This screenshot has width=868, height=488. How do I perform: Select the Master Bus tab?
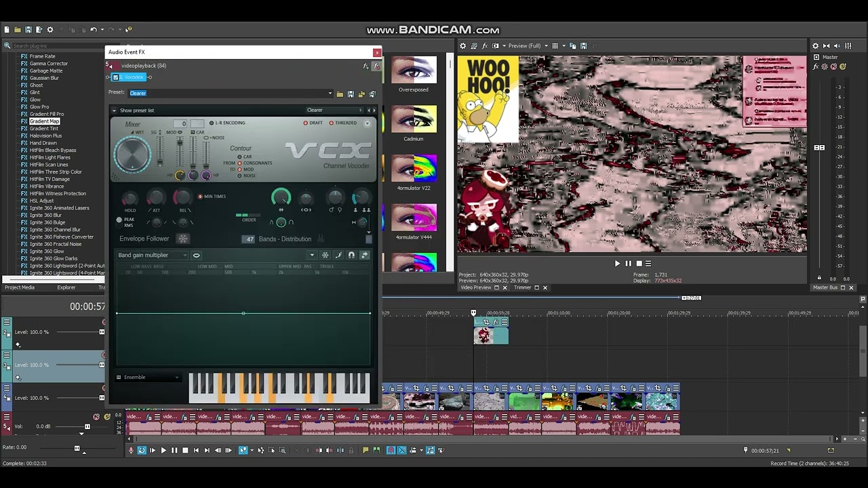click(x=825, y=287)
